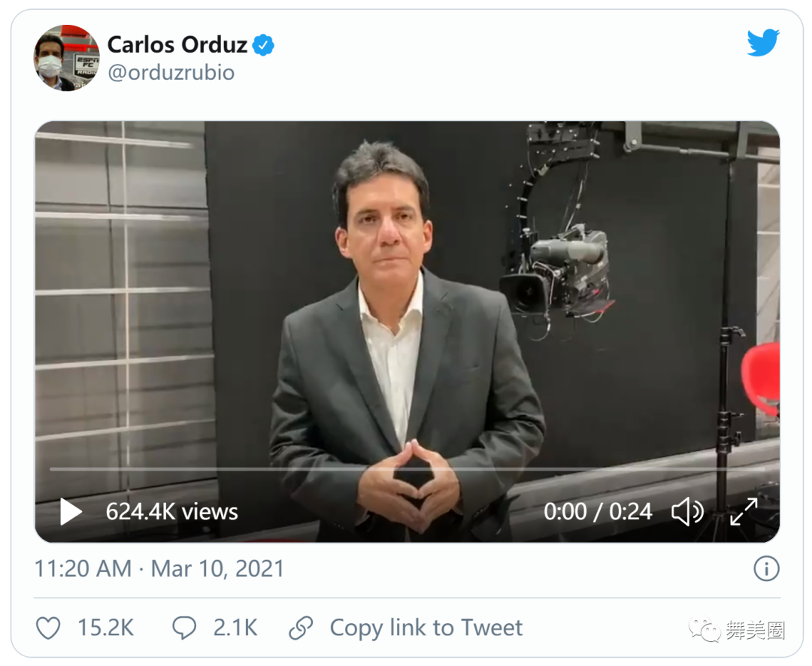Mute the video with the speaker icon

tap(686, 512)
